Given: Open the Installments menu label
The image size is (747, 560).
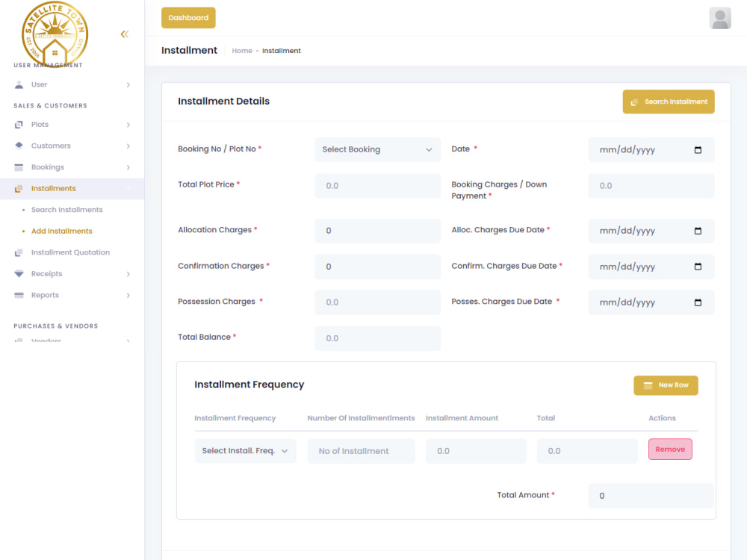Looking at the screenshot, I should 53,189.
